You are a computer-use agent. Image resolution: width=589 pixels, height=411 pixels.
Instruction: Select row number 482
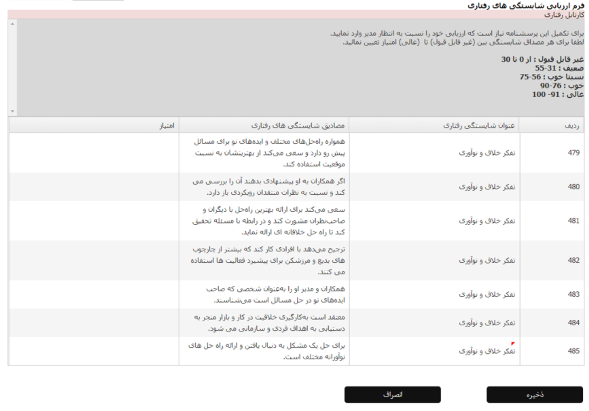click(x=574, y=261)
